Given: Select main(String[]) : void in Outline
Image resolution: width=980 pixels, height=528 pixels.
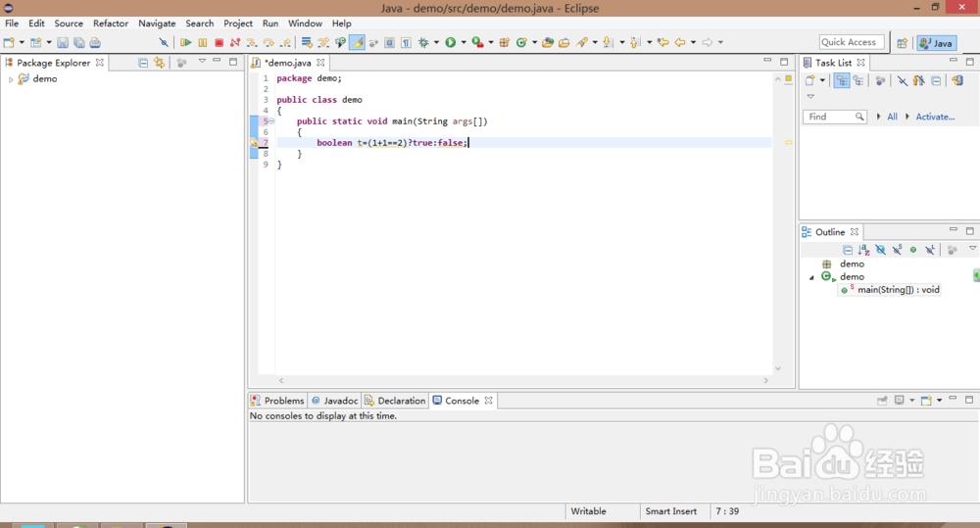Looking at the screenshot, I should coord(898,290).
